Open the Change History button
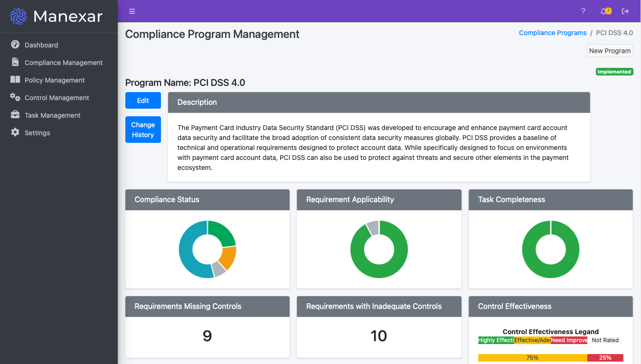641x364 pixels. coord(143,130)
